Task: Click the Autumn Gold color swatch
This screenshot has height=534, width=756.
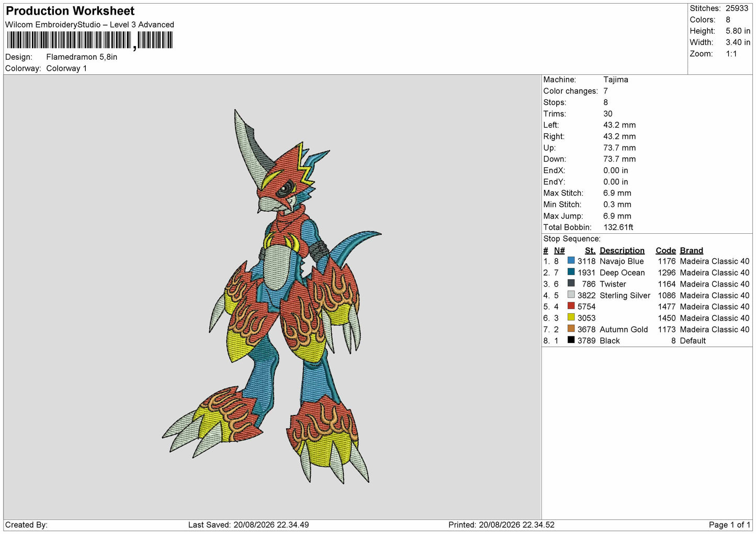Action: (571, 329)
